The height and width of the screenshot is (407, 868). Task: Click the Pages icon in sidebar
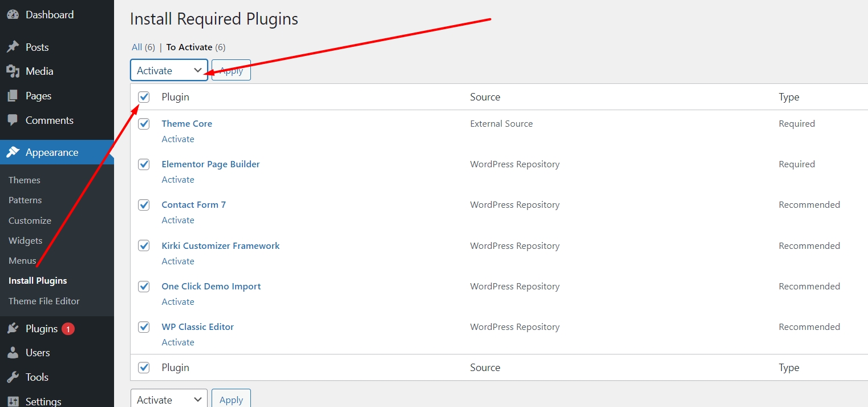coord(13,96)
